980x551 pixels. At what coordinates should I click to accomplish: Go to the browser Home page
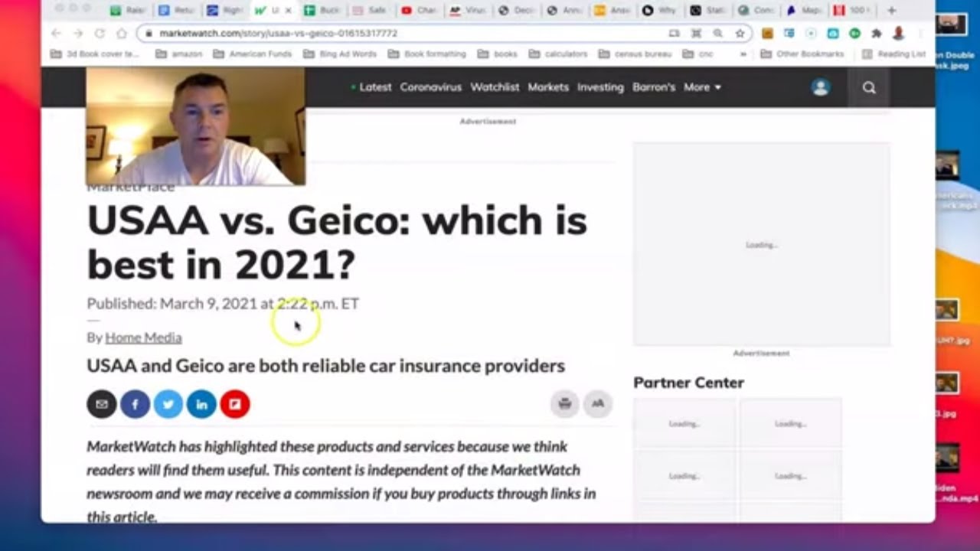(x=121, y=34)
